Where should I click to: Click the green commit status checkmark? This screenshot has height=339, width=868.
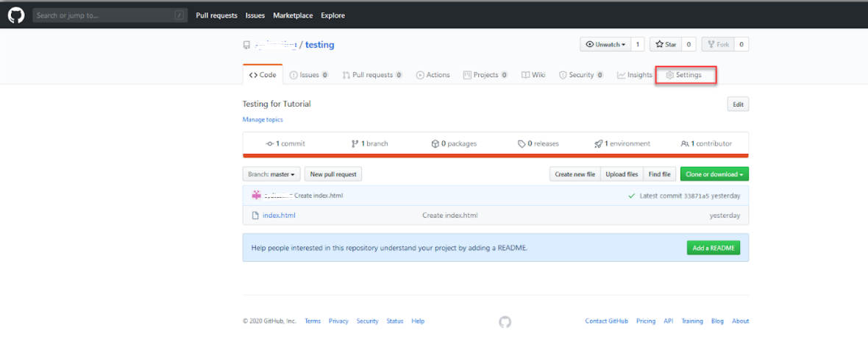point(632,196)
